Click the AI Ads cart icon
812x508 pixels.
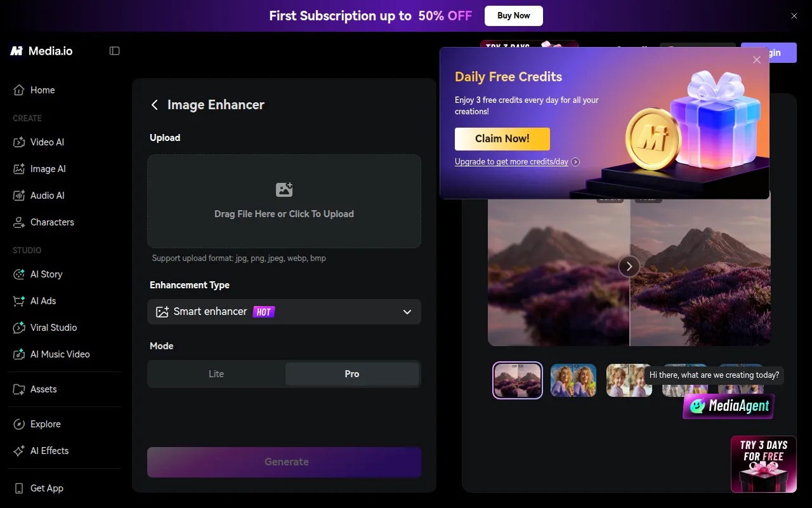click(19, 301)
